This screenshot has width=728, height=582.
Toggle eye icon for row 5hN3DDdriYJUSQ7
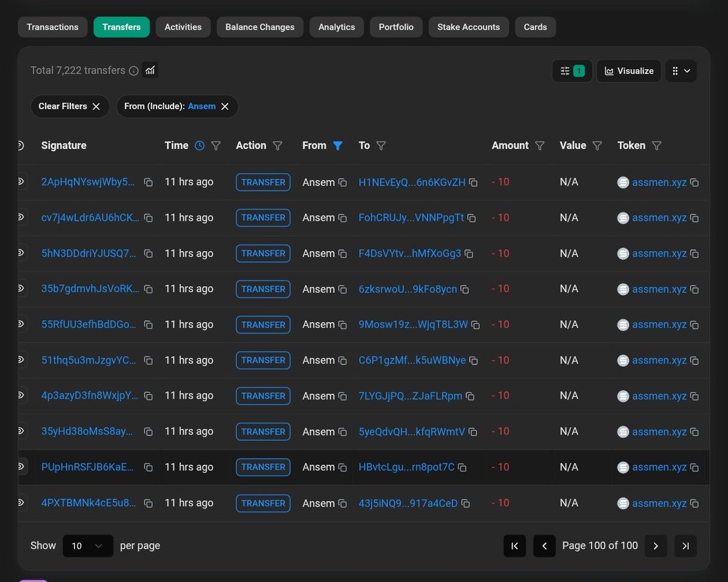[x=22, y=253]
